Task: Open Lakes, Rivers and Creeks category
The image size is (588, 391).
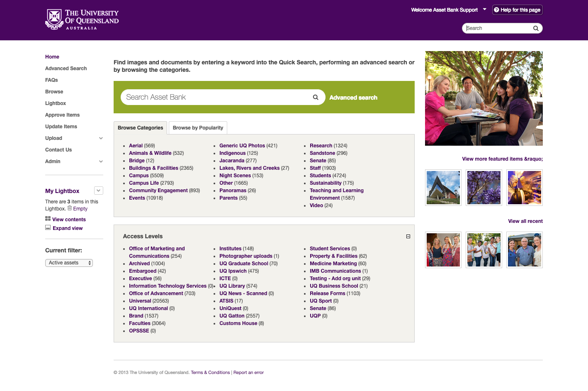Action: (x=249, y=168)
